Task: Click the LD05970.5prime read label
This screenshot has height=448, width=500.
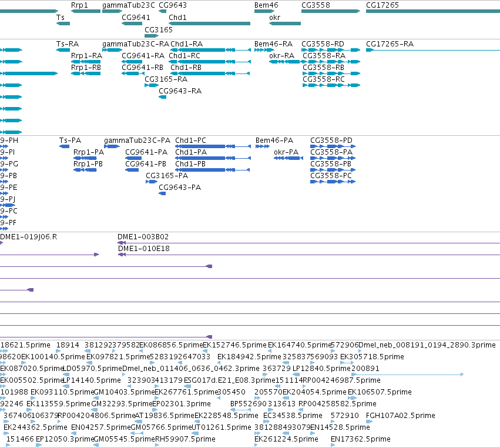Action: click(93, 369)
